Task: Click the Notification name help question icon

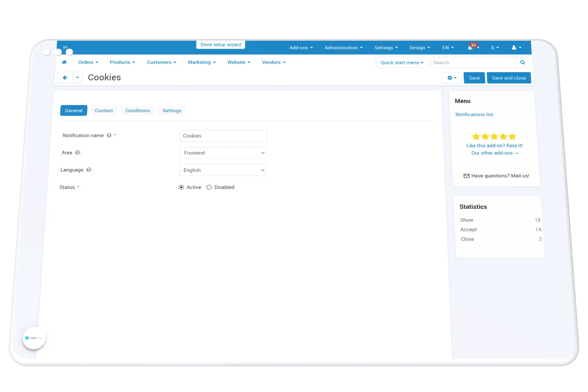Action: pos(109,136)
